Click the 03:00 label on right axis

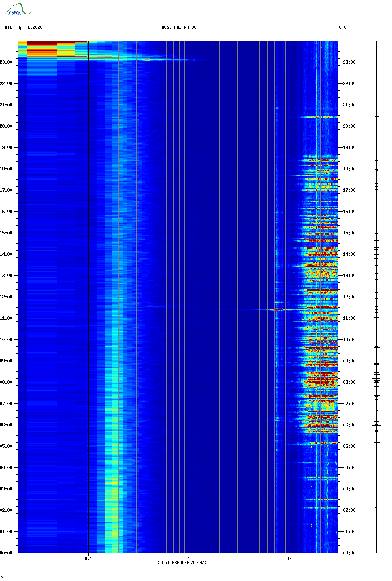click(x=349, y=489)
